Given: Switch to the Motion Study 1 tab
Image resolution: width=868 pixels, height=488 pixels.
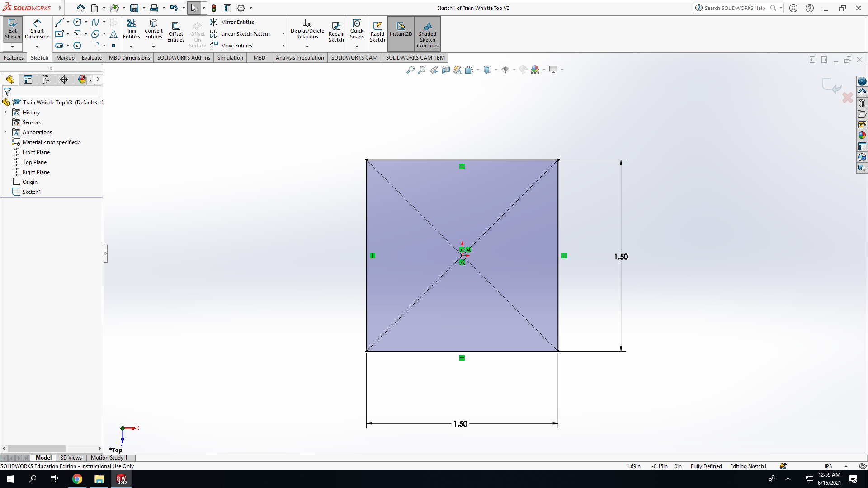Looking at the screenshot, I should coord(109,458).
